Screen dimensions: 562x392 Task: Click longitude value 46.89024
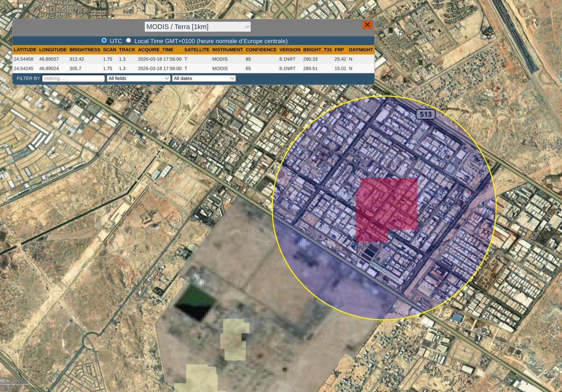[49, 68]
